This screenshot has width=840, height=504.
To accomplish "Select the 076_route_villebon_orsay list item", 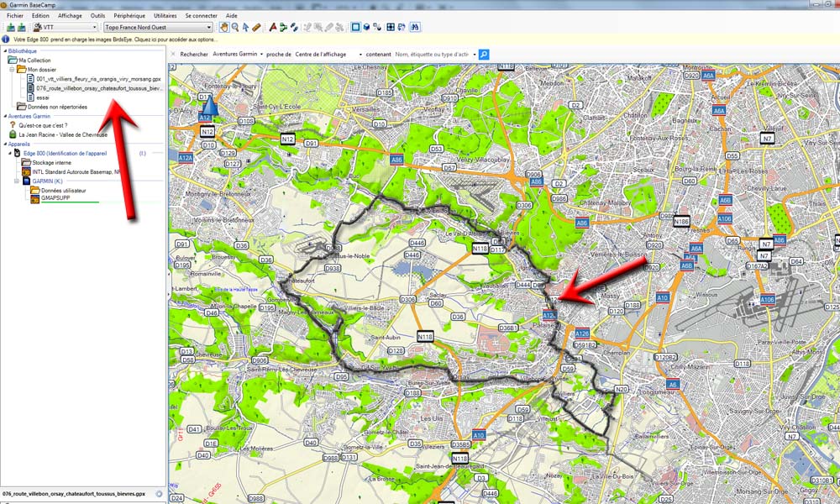I will pyautogui.click(x=99, y=88).
